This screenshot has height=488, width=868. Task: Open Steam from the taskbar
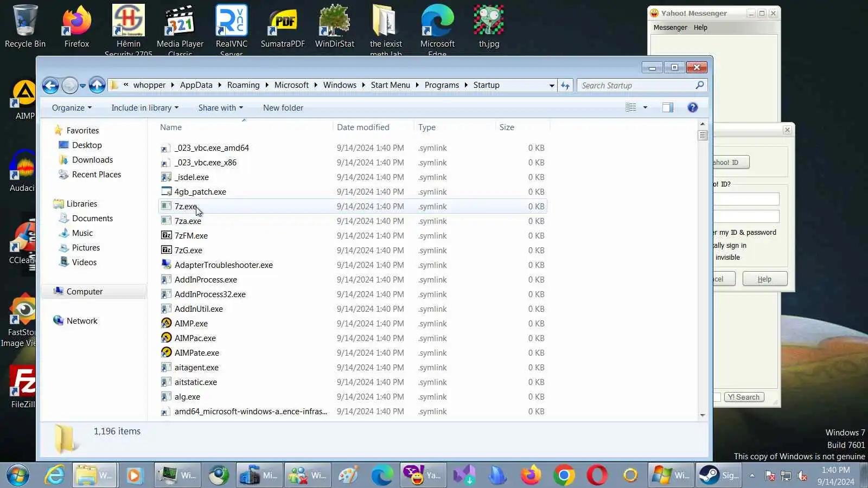click(x=719, y=476)
